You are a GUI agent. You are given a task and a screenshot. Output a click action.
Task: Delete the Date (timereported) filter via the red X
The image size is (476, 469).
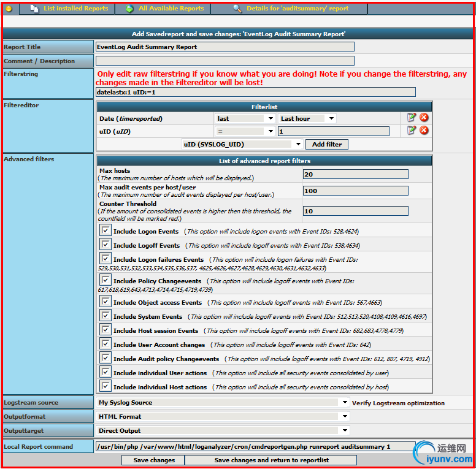424,117
